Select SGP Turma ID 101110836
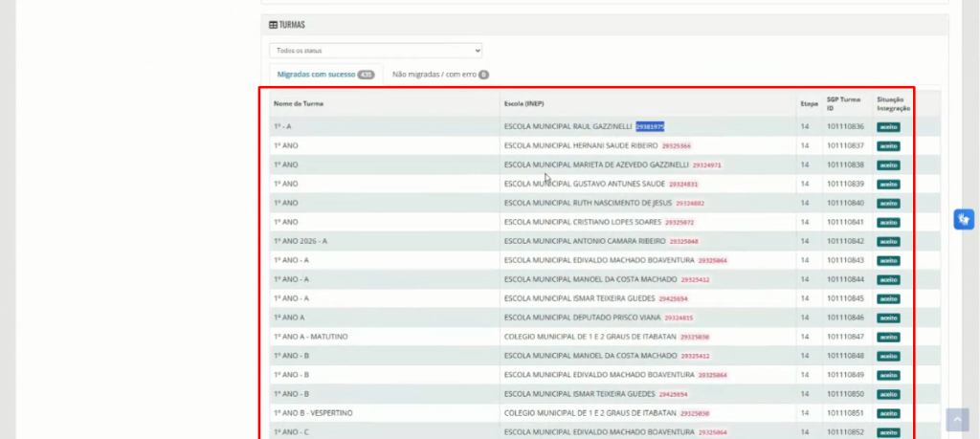This screenshot has height=439, width=980. (x=845, y=127)
